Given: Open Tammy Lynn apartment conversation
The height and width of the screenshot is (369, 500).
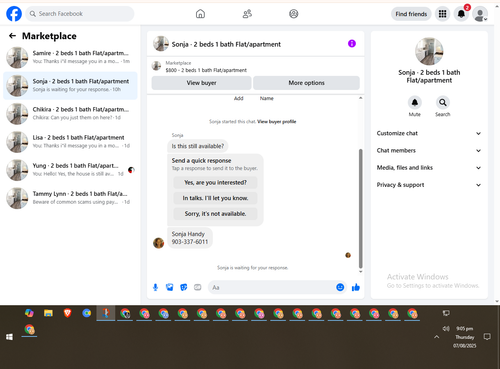Looking at the screenshot, I should 70,198.
